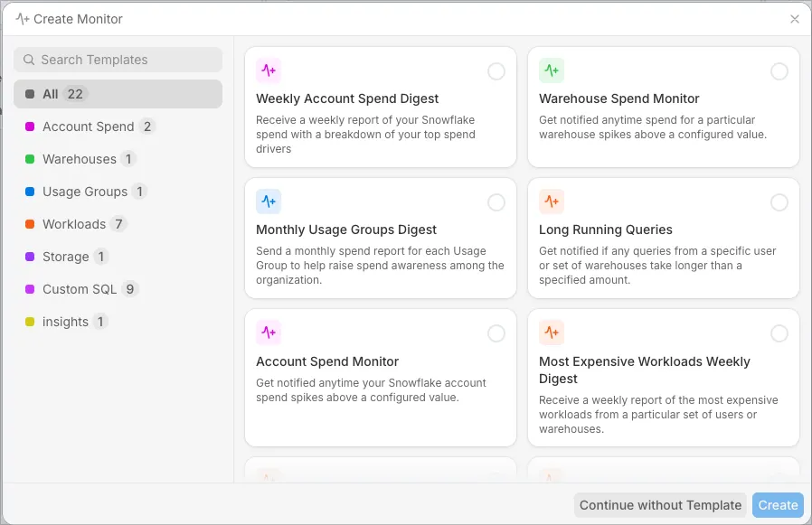Click Most Expensive Workloads Weekly Digest title
The image size is (812, 525).
click(644, 370)
